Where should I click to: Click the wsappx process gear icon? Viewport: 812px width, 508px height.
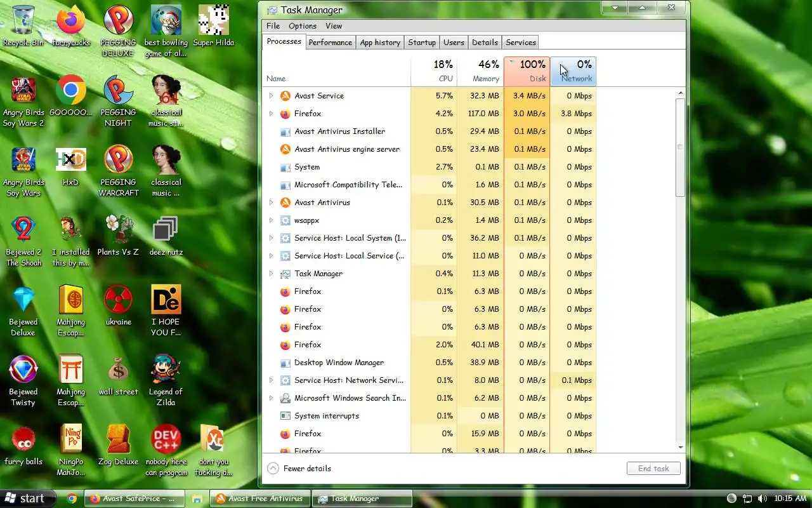(285, 220)
